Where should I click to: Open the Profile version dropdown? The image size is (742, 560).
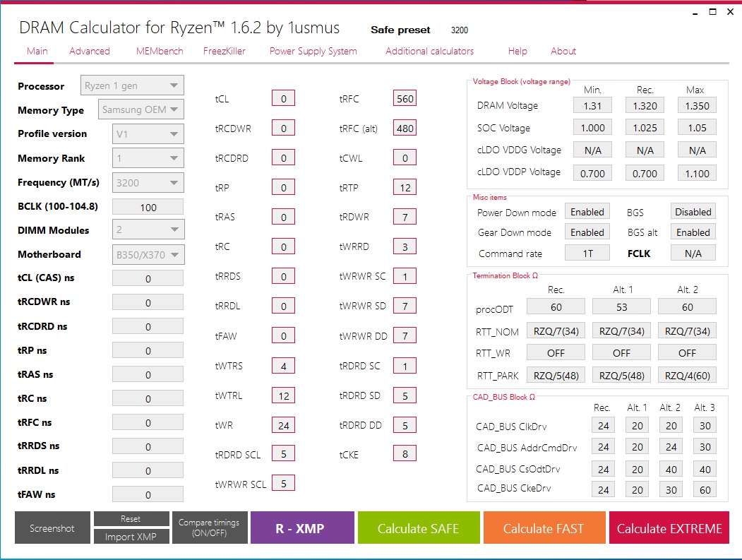pyautogui.click(x=148, y=134)
